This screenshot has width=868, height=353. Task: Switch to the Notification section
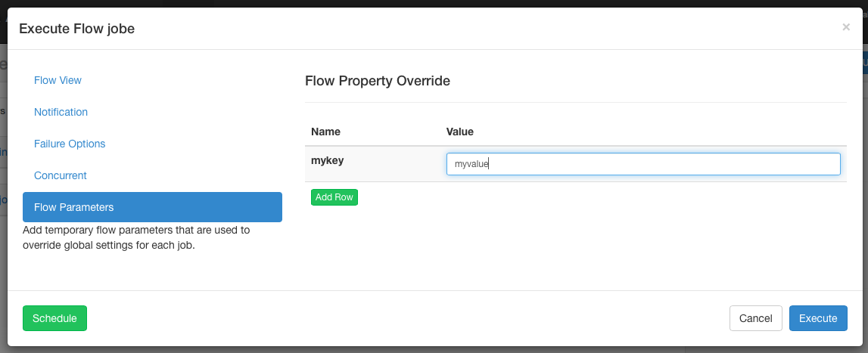pyautogui.click(x=61, y=112)
